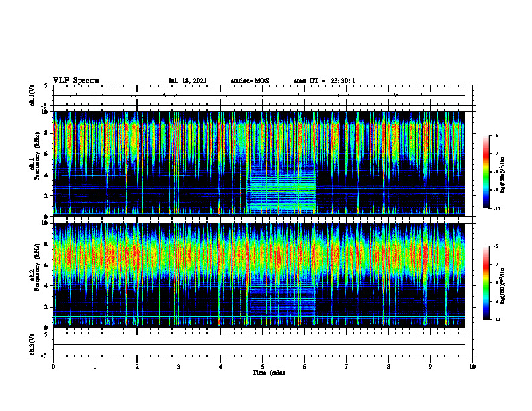Click the '-6' label on ch.2 color bar
Viewport: 532px width, 411px height.
[496, 246]
